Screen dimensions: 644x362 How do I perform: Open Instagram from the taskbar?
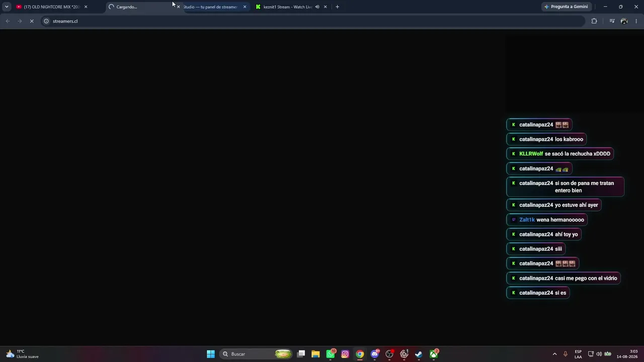tap(345, 354)
